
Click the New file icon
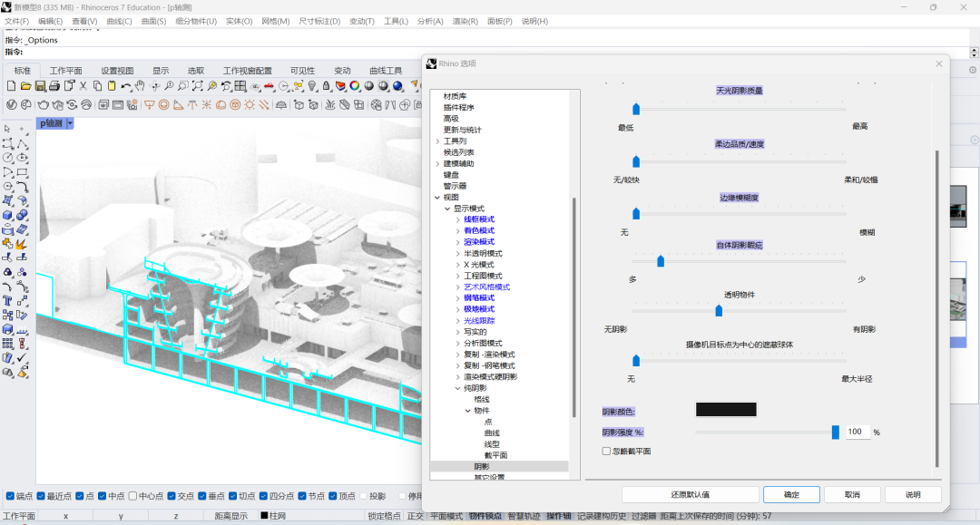[x=11, y=85]
